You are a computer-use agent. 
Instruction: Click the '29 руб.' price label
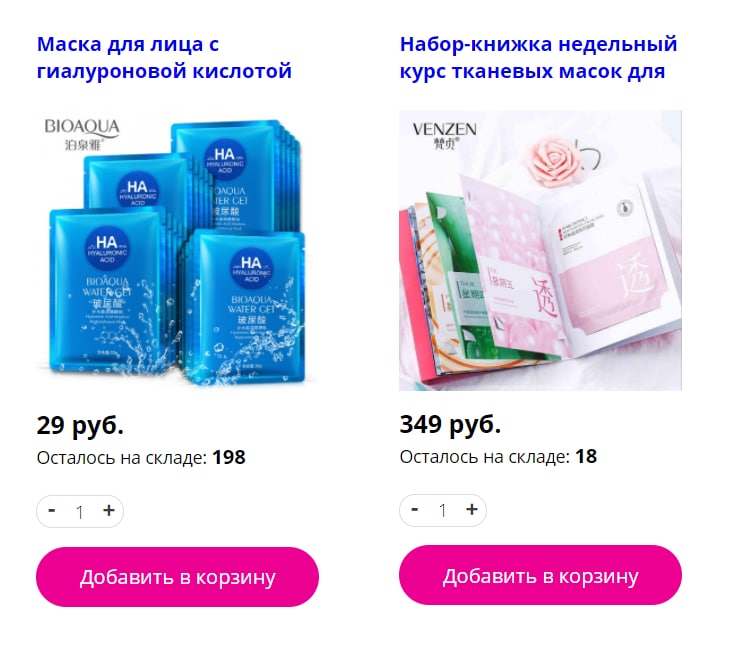(x=80, y=425)
